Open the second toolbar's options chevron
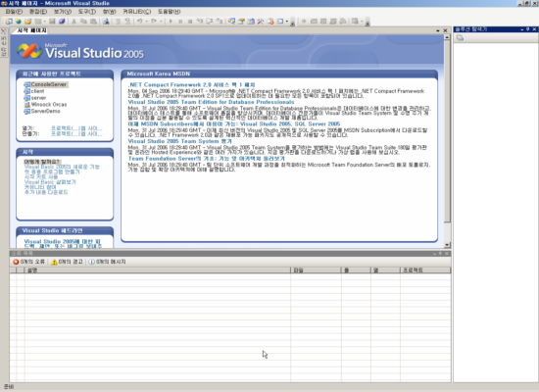 pos(367,22)
